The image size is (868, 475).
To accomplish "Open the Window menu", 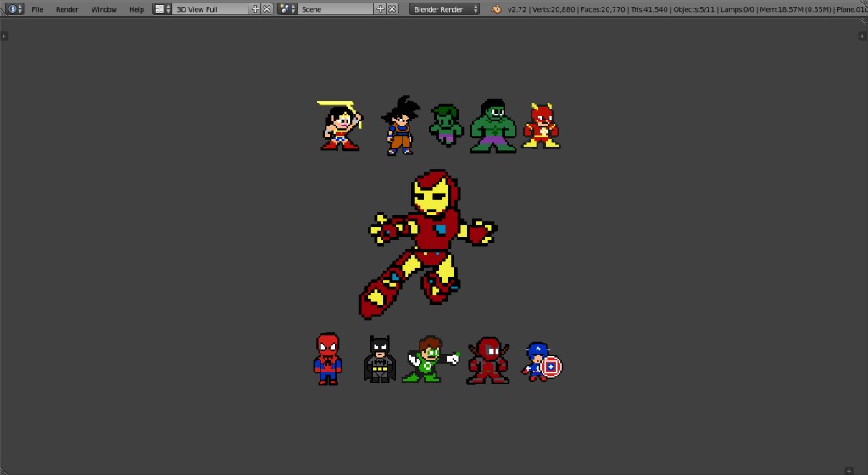I will click(x=104, y=9).
